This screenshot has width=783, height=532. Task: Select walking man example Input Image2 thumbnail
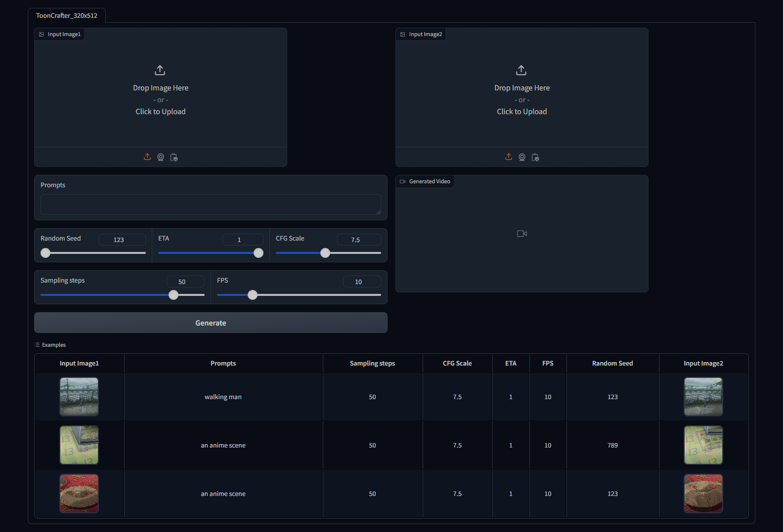click(x=703, y=397)
